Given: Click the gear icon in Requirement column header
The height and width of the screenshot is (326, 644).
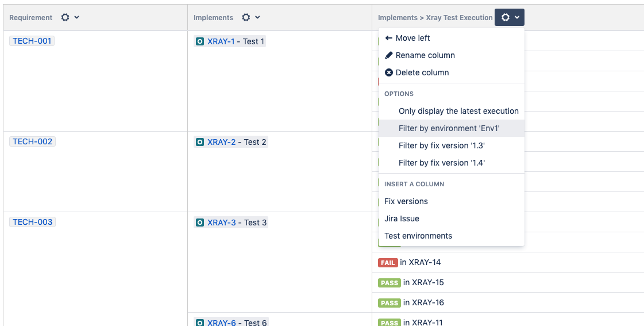Looking at the screenshot, I should pos(65,18).
